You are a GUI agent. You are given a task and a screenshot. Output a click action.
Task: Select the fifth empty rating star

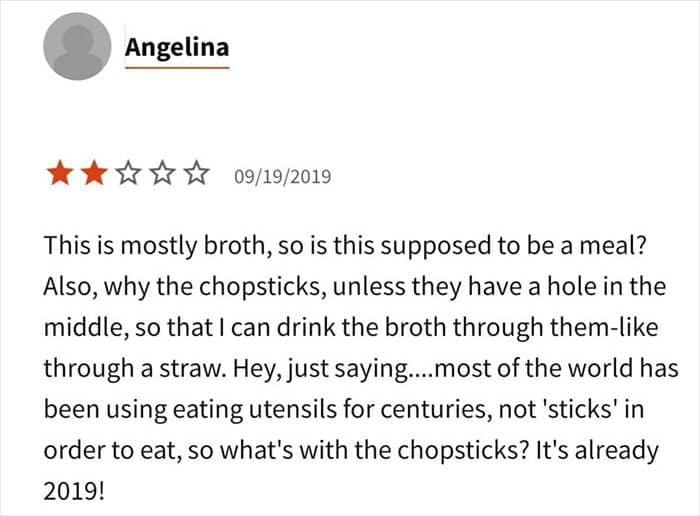click(197, 176)
